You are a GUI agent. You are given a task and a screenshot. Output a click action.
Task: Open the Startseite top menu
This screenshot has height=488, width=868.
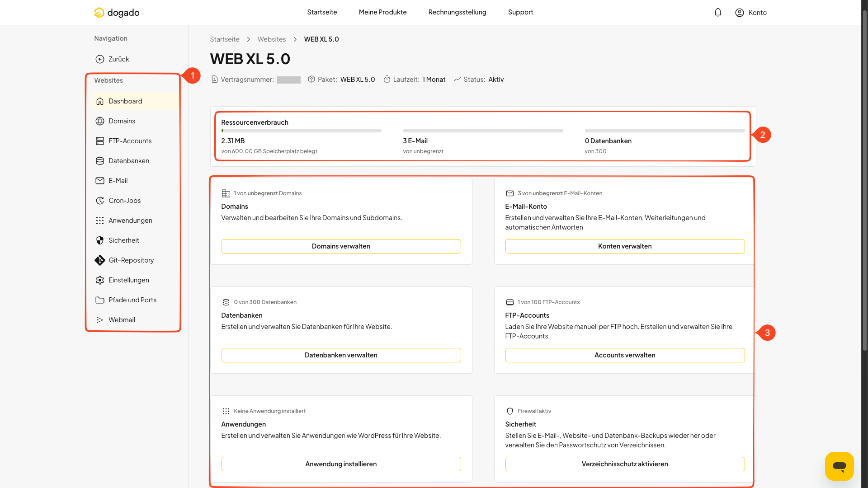point(322,12)
